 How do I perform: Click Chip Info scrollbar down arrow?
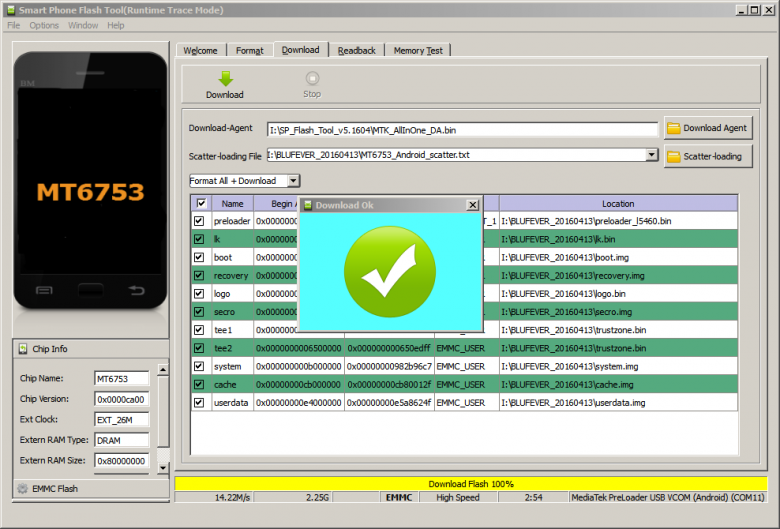163,468
